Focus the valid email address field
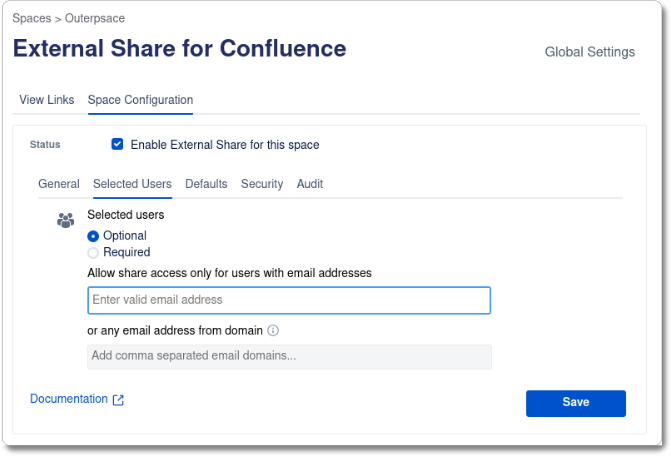This screenshot has height=456, width=671. click(289, 300)
